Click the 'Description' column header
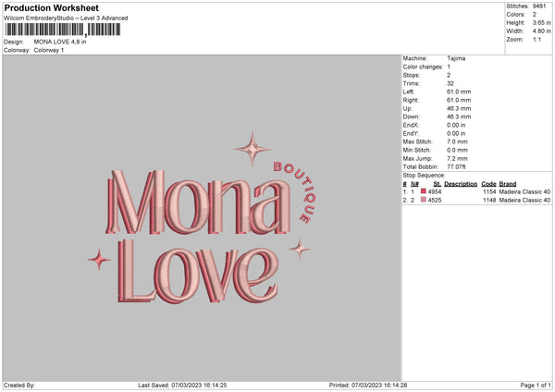Image resolution: width=555 pixels, height=392 pixels. 461,184
